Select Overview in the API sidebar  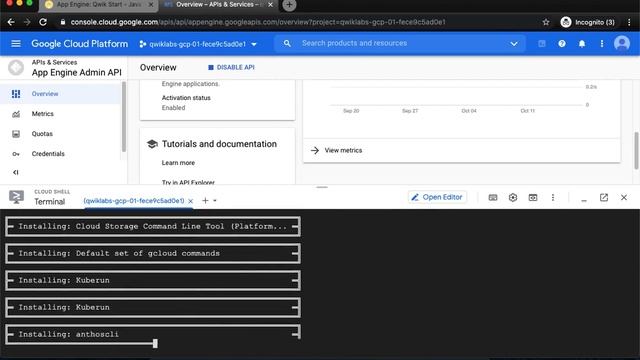coord(60,93)
